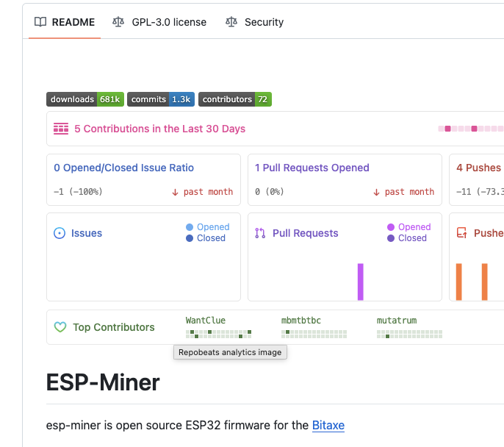The height and width of the screenshot is (447, 504).
Task: Click the Pull Requests branch icon
Action: click(260, 233)
